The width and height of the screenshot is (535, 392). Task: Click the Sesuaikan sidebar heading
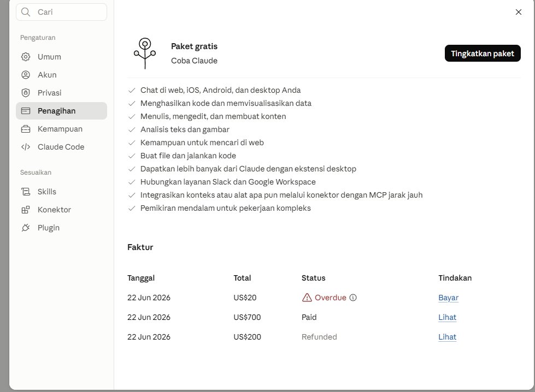pos(36,173)
